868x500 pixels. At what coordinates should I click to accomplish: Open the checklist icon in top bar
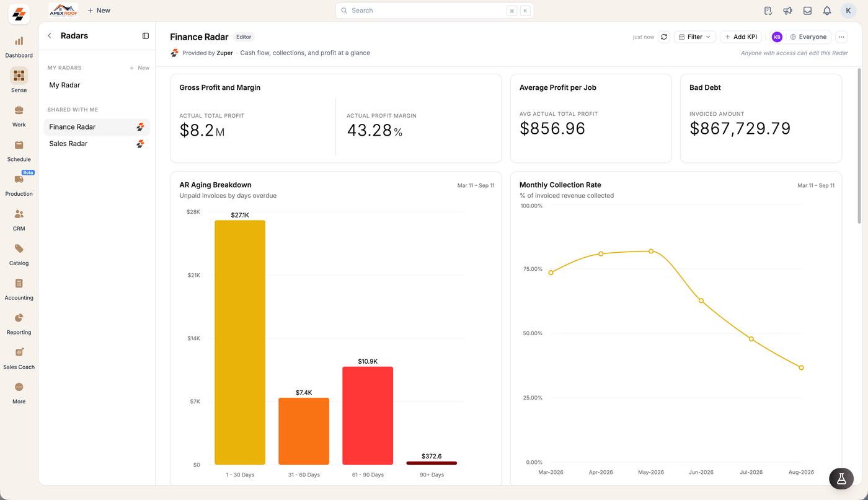(x=768, y=11)
